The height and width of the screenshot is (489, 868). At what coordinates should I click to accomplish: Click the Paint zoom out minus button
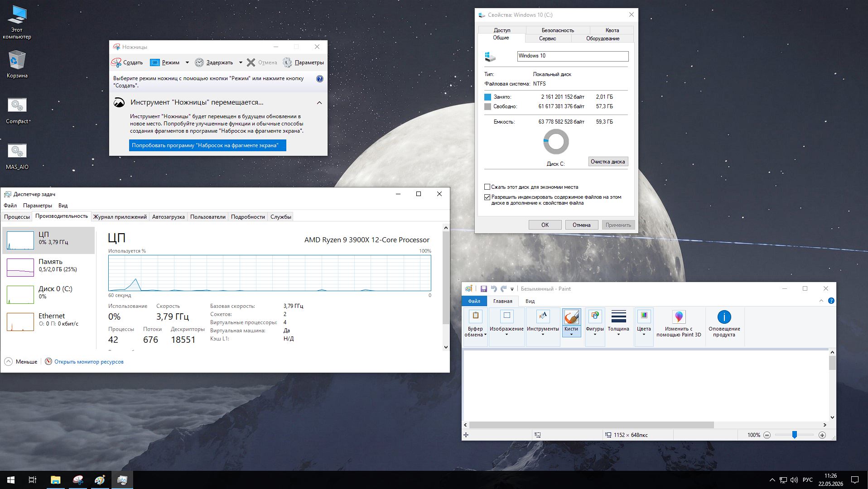767,435
